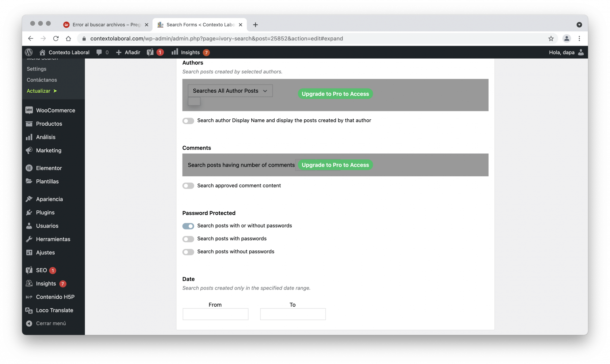Toggle search author Display Name option
610x364 pixels.
pos(188,121)
